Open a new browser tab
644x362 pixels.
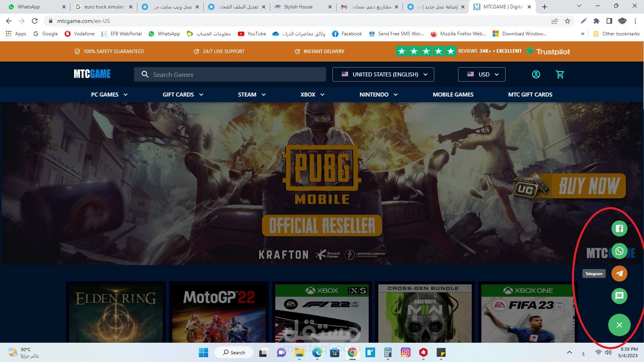coord(545,7)
